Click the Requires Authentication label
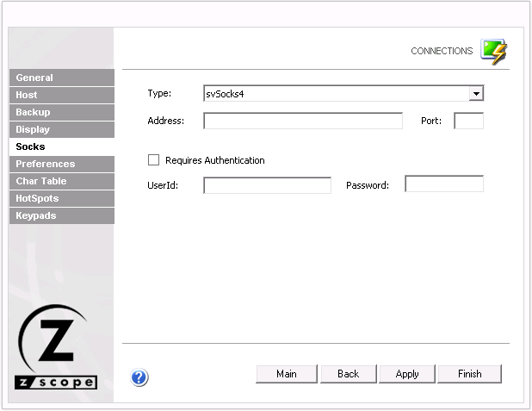 [215, 160]
